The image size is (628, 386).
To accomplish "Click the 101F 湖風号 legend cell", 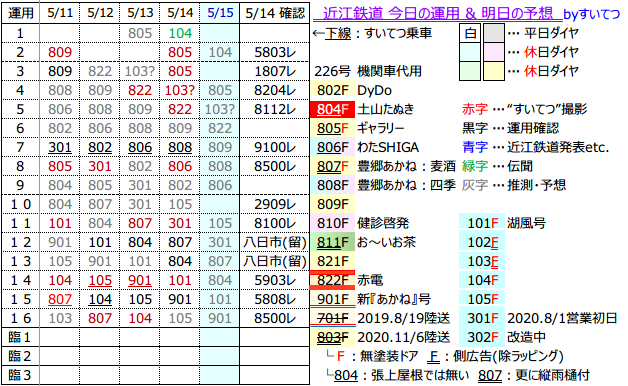I will (x=482, y=223).
